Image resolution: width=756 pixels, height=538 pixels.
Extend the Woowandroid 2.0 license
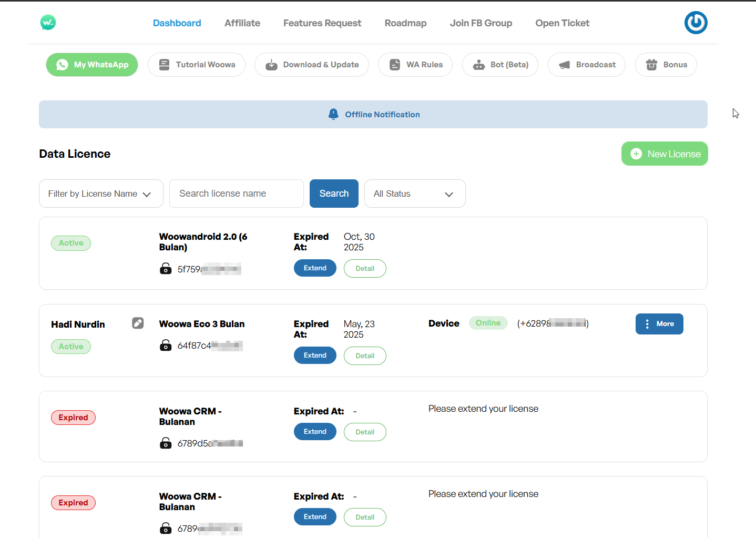point(315,268)
